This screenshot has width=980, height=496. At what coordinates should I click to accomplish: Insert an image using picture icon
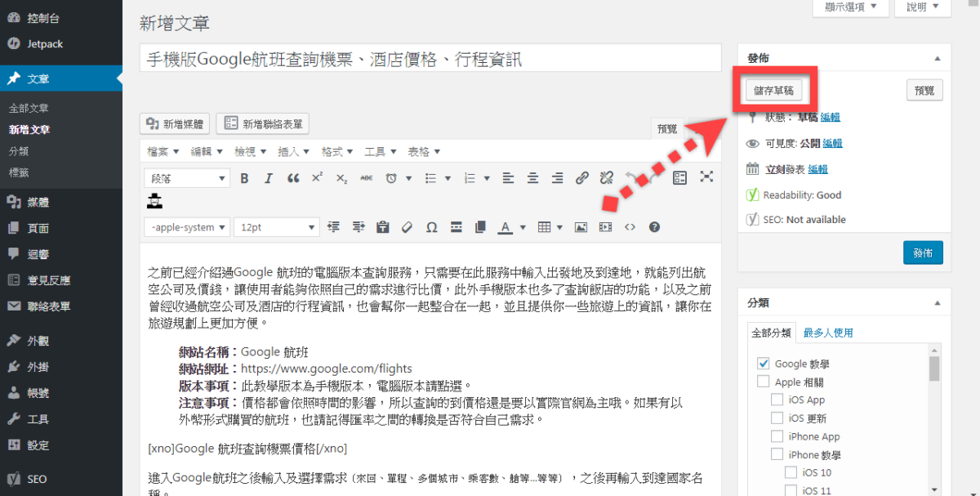tap(581, 227)
